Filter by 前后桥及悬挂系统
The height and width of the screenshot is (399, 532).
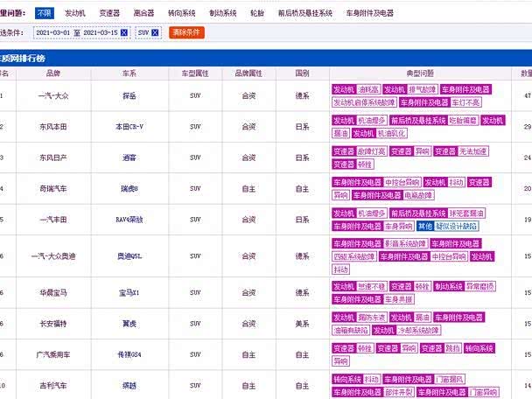coord(304,13)
